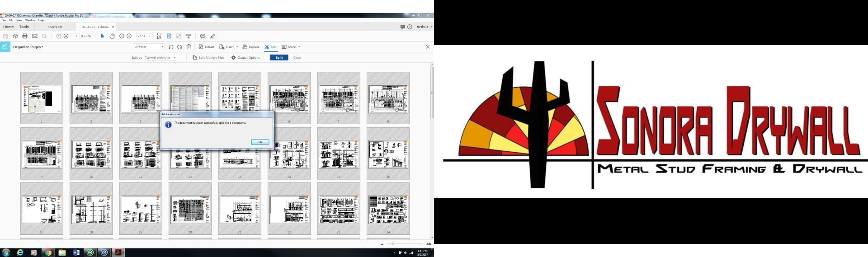Click Replace in Organize Pages toolbar

(251, 47)
